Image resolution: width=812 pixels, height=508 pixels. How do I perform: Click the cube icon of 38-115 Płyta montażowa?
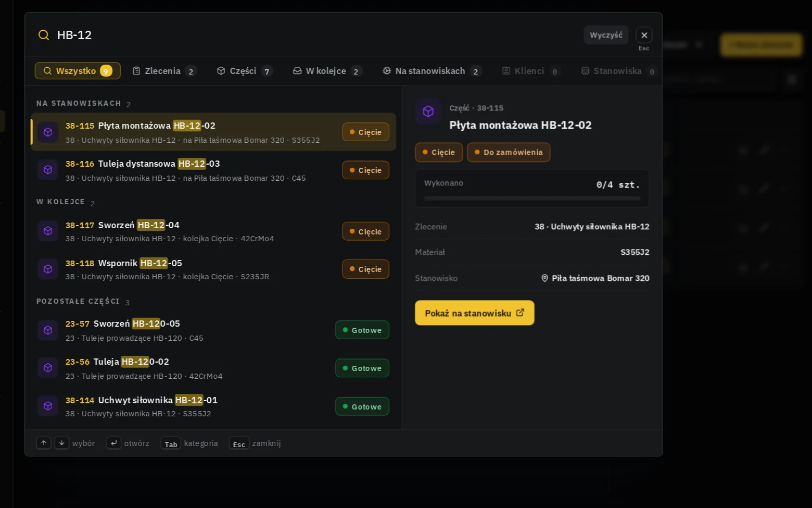click(48, 132)
